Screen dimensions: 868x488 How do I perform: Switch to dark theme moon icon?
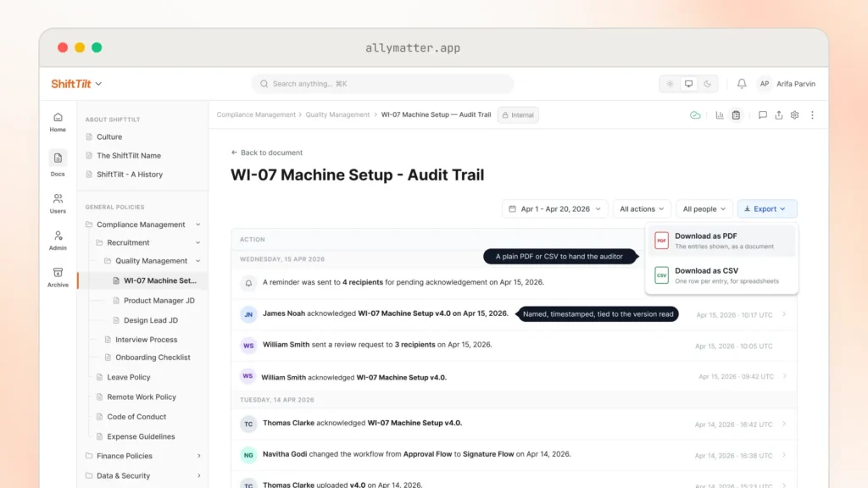[x=708, y=84]
